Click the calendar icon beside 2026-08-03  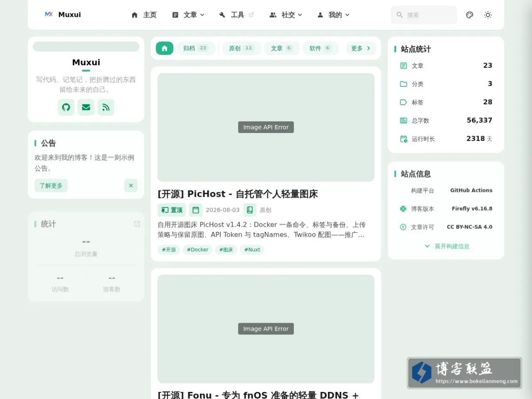tap(196, 210)
